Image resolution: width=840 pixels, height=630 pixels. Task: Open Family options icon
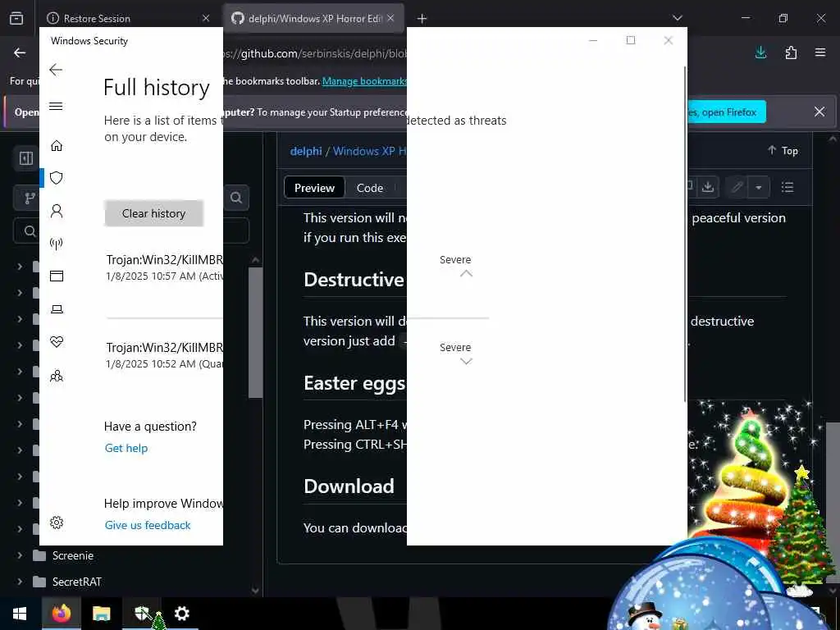[57, 376]
